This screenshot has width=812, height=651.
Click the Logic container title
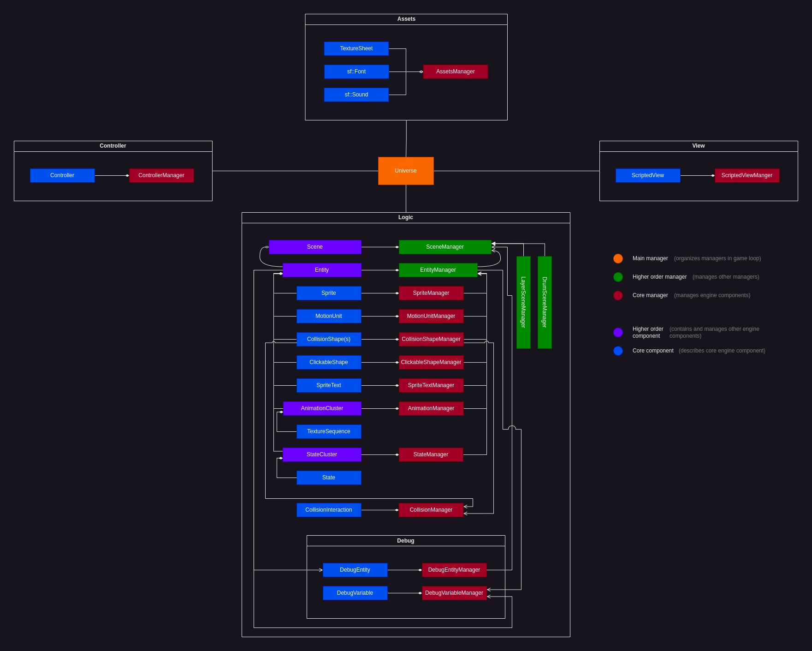[405, 217]
